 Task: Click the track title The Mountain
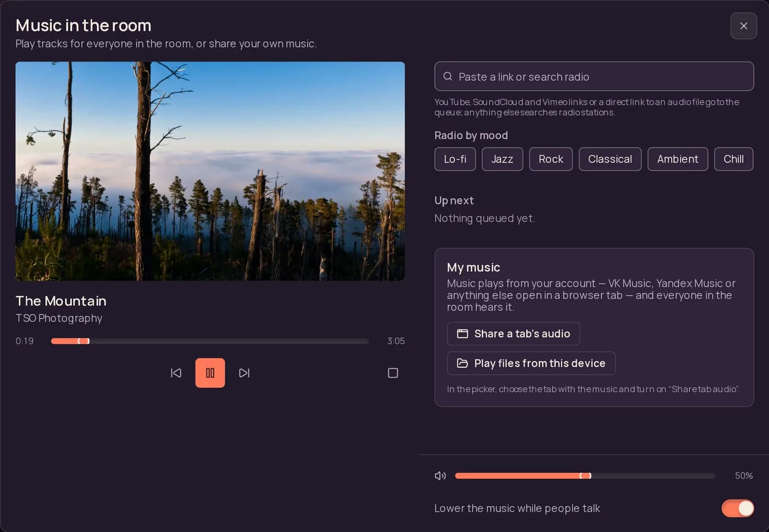[61, 301]
